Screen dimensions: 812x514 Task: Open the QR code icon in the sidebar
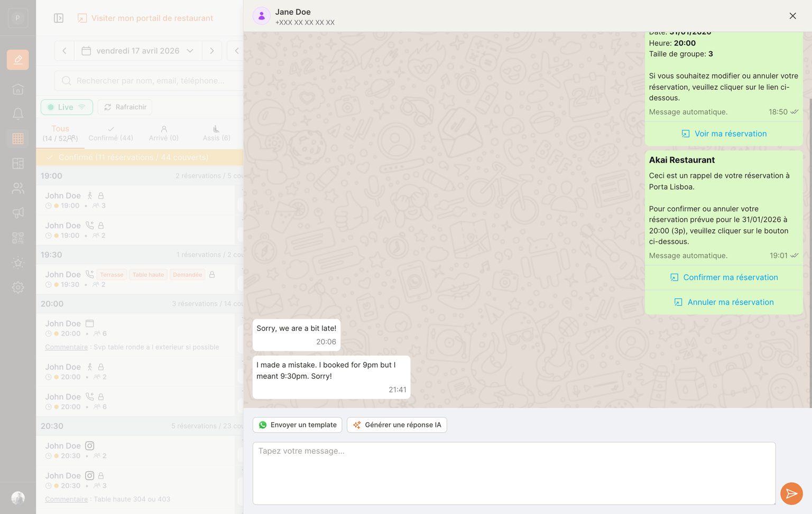coord(18,238)
